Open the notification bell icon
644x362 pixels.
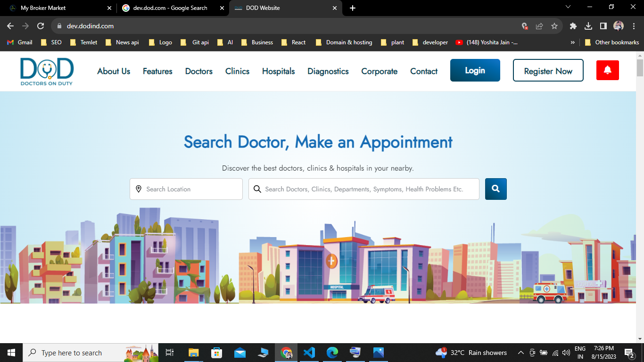point(607,70)
